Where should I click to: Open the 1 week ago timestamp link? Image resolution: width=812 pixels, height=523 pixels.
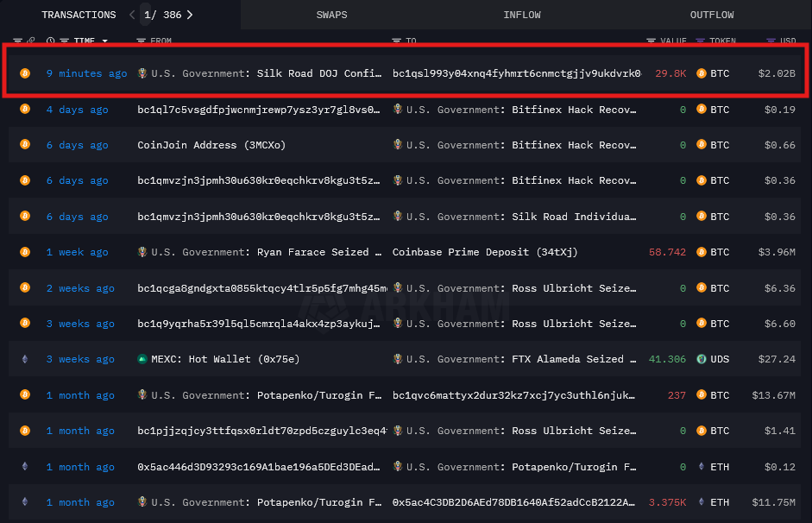point(77,252)
